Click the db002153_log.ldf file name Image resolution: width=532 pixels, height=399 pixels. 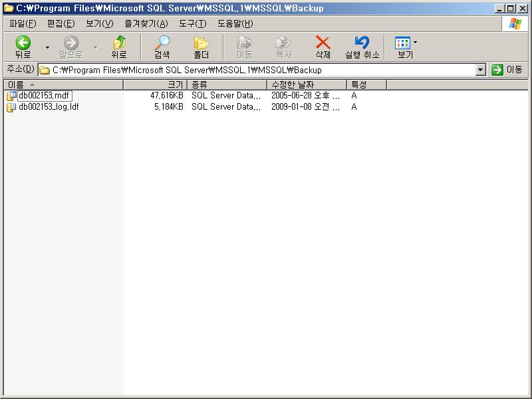pyautogui.click(x=49, y=107)
